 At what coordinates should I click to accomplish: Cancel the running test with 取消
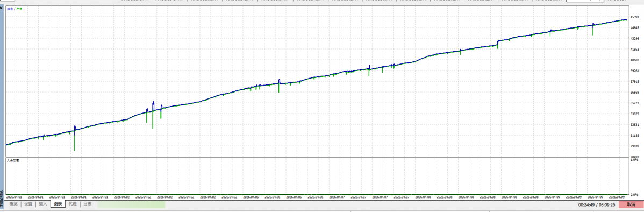(631, 204)
